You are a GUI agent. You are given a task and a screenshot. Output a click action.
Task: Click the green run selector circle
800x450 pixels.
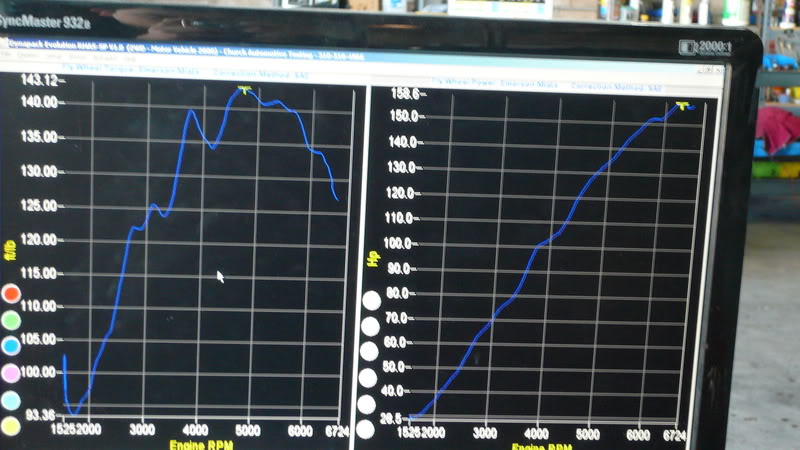point(11,320)
